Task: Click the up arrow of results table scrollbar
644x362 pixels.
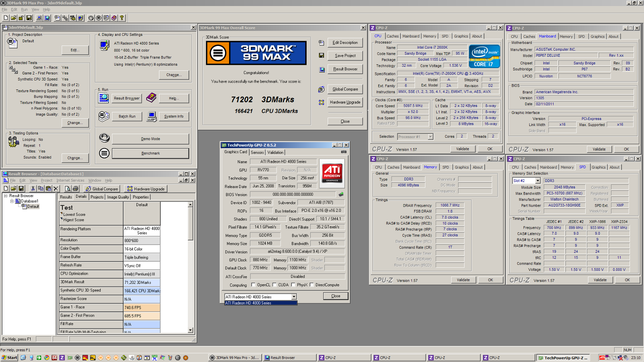Action: [x=190, y=205]
